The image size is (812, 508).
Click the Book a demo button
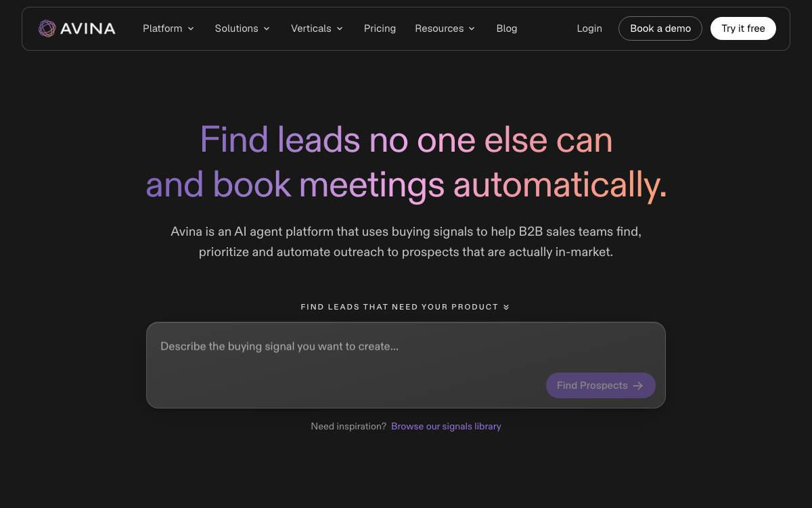[x=660, y=28]
